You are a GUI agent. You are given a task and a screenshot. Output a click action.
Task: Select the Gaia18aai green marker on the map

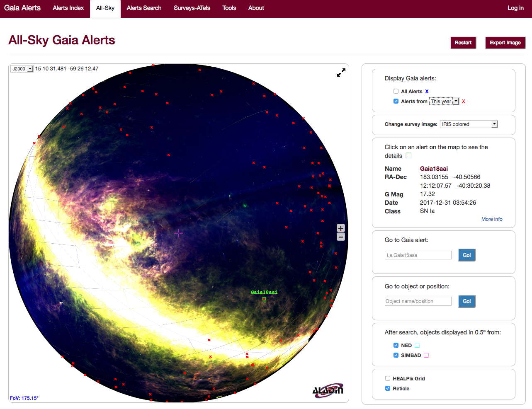264,299
